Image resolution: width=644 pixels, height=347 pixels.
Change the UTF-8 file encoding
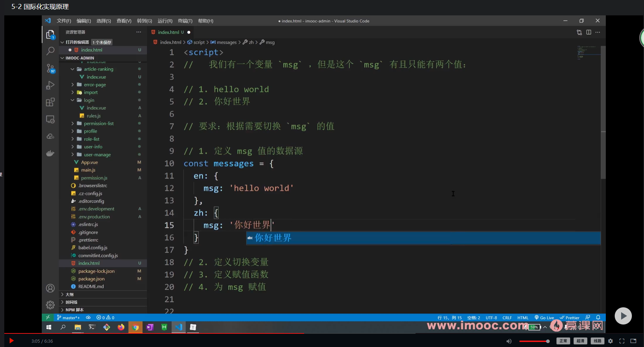[491, 317]
